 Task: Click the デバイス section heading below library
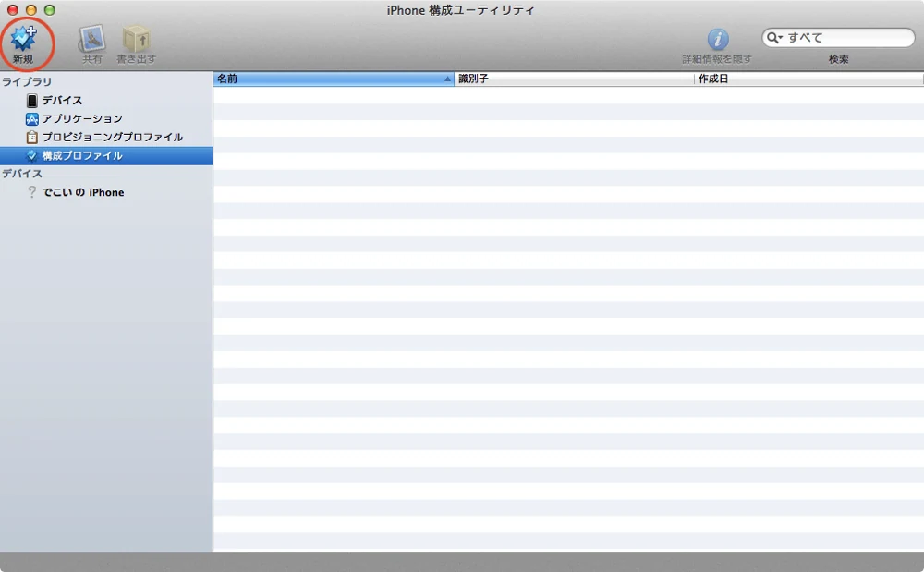tap(22, 174)
